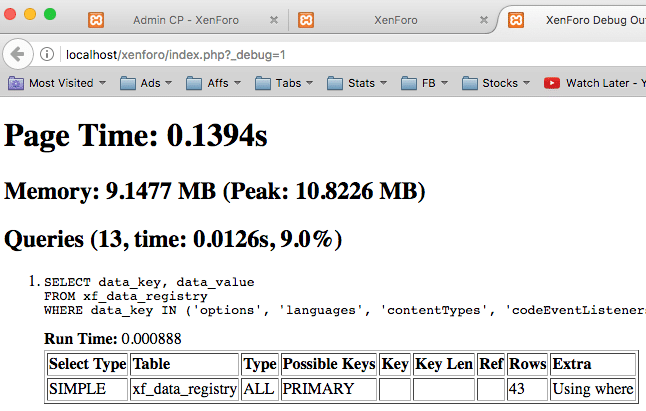Switch to the Admin CP - XenForo tab
The height and width of the screenshot is (411, 646).
coord(185,20)
